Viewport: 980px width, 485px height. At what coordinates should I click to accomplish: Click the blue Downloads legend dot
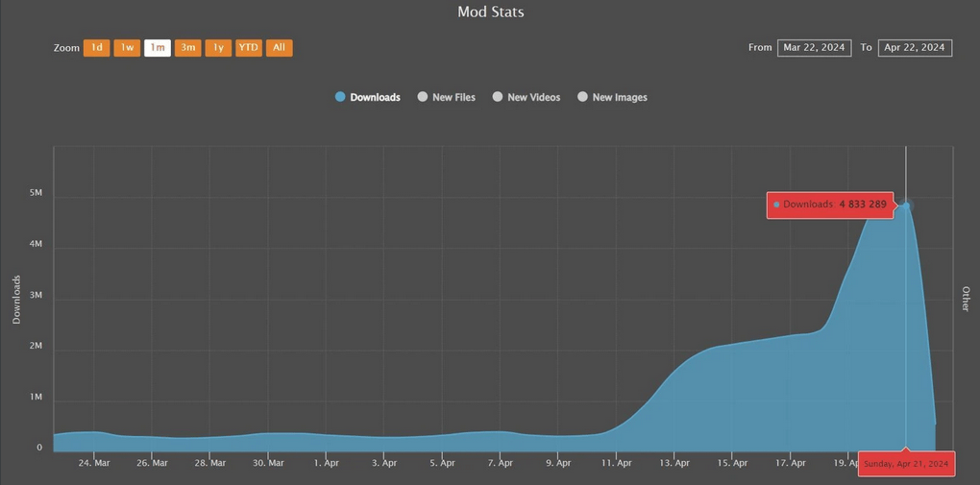340,97
